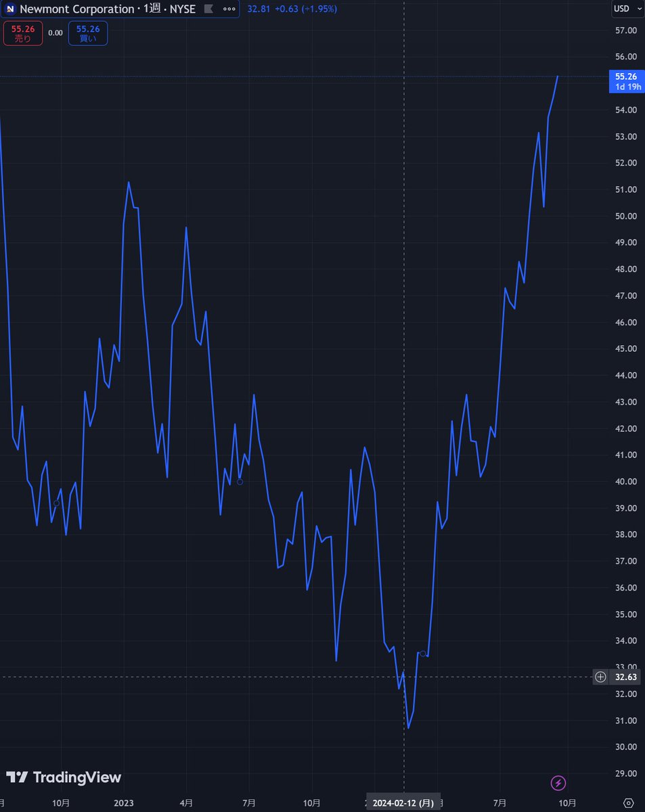Click the TradingView logo
Image resolution: width=645 pixels, height=812 pixels.
click(x=64, y=777)
